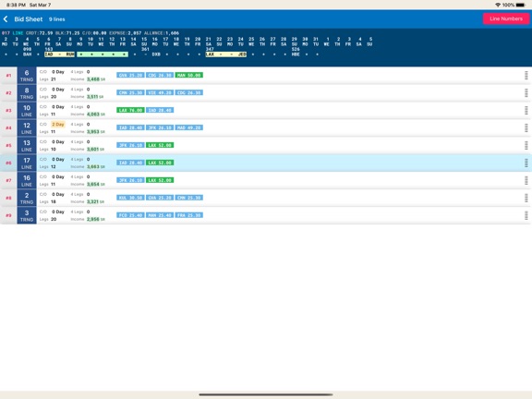Click the green LAX 76.00 tag
This screenshot has width=532, height=399.
[x=130, y=110]
